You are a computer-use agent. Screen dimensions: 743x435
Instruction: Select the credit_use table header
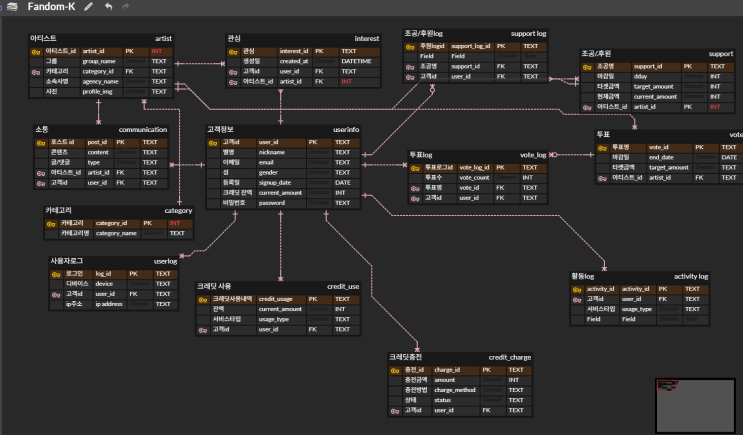[278, 287]
